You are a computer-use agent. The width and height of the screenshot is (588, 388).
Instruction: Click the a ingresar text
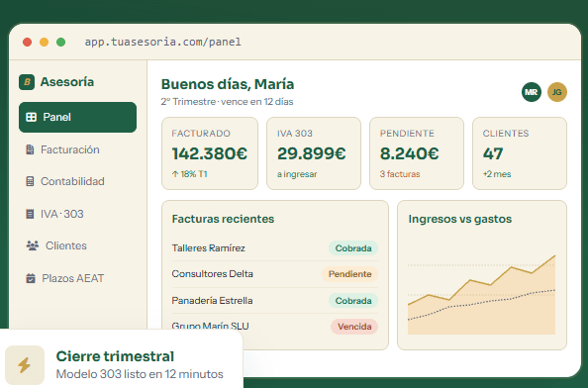point(297,174)
